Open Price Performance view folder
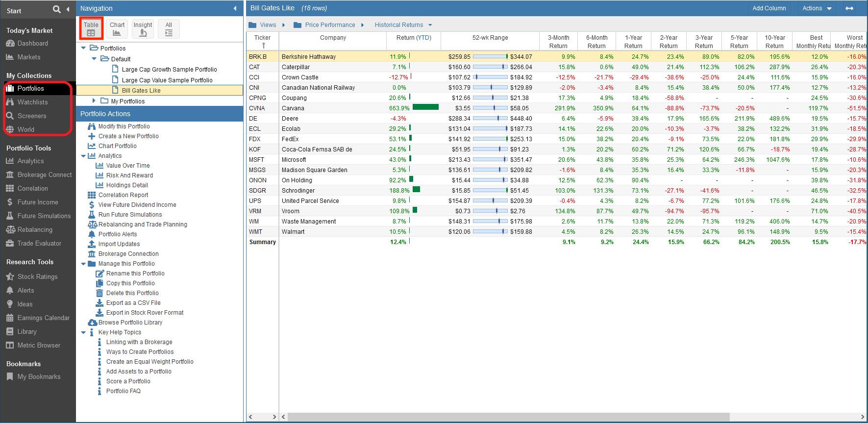868x423 pixels. coord(329,25)
